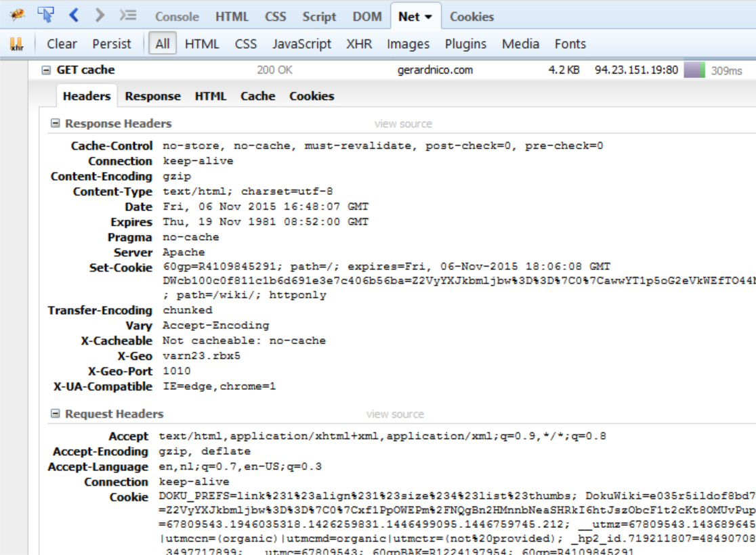Screen dimensions: 756x555
Task: Select the JavaScript filter in the Net panel
Action: pos(302,44)
